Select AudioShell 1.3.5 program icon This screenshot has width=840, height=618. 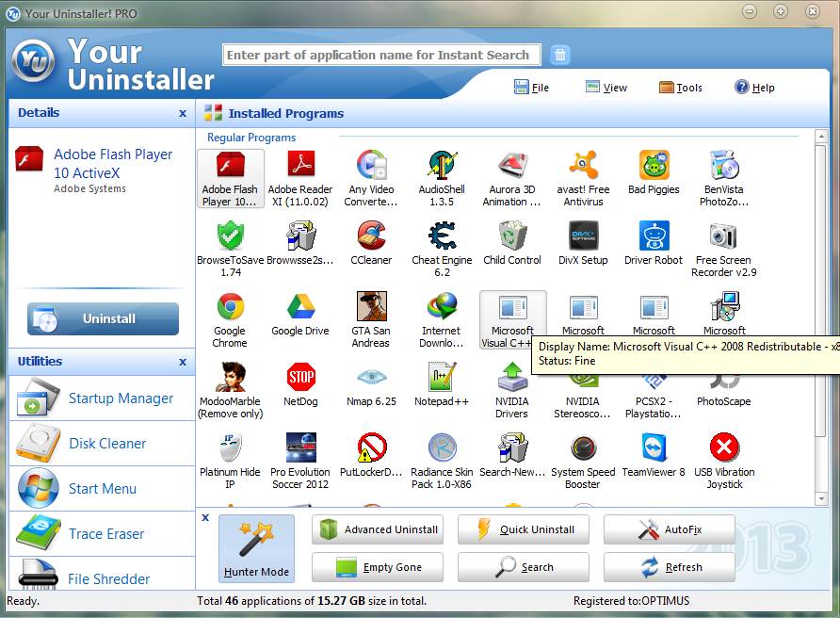[442, 165]
